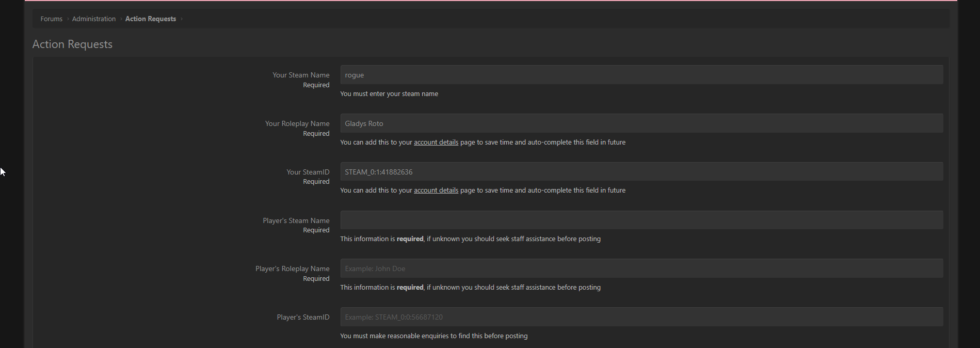The height and width of the screenshot is (348, 980).
Task: Open the Forums breadcrumb link
Action: (51, 19)
